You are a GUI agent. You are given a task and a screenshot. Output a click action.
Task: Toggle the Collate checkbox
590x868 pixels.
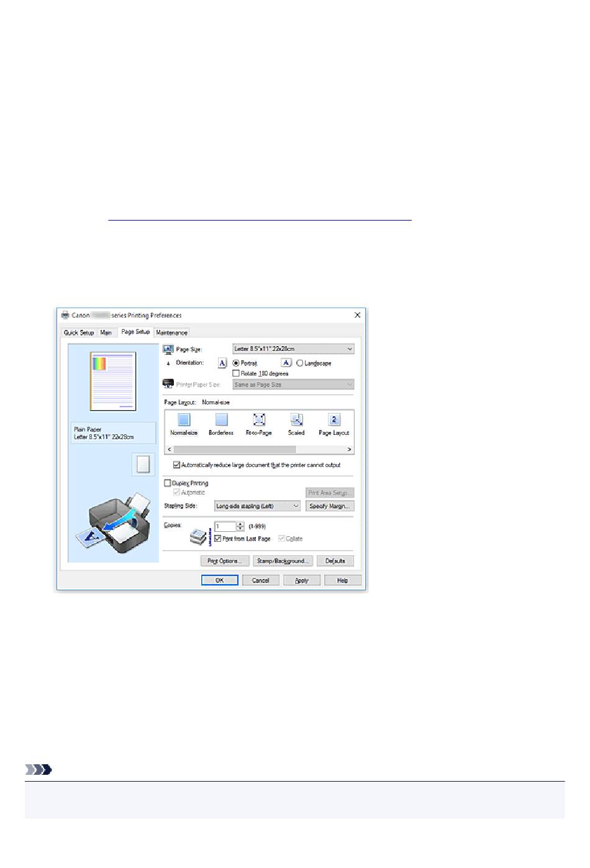click(282, 539)
